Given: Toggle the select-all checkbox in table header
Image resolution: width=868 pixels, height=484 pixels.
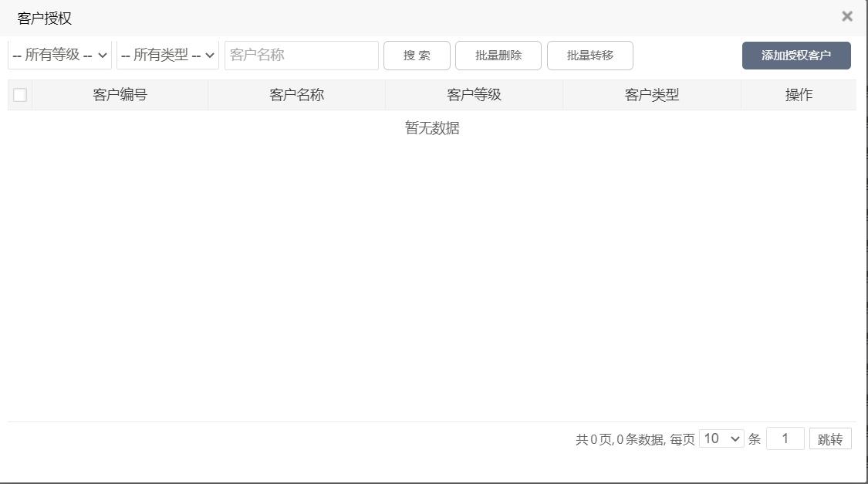Looking at the screenshot, I should point(20,95).
